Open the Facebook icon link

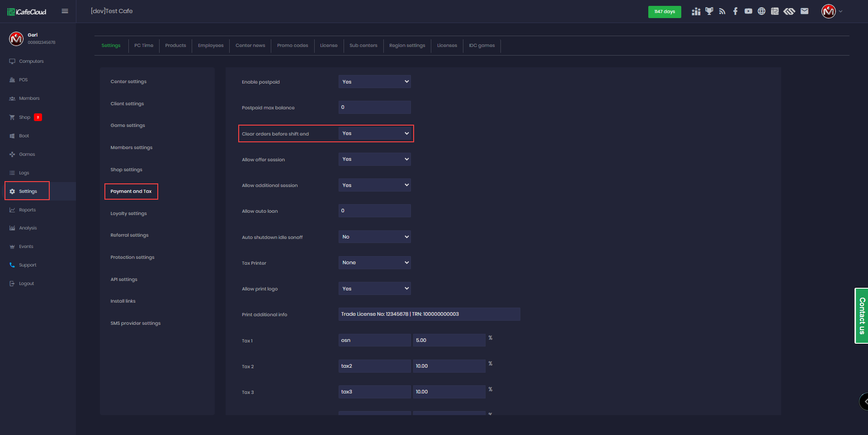tap(735, 11)
